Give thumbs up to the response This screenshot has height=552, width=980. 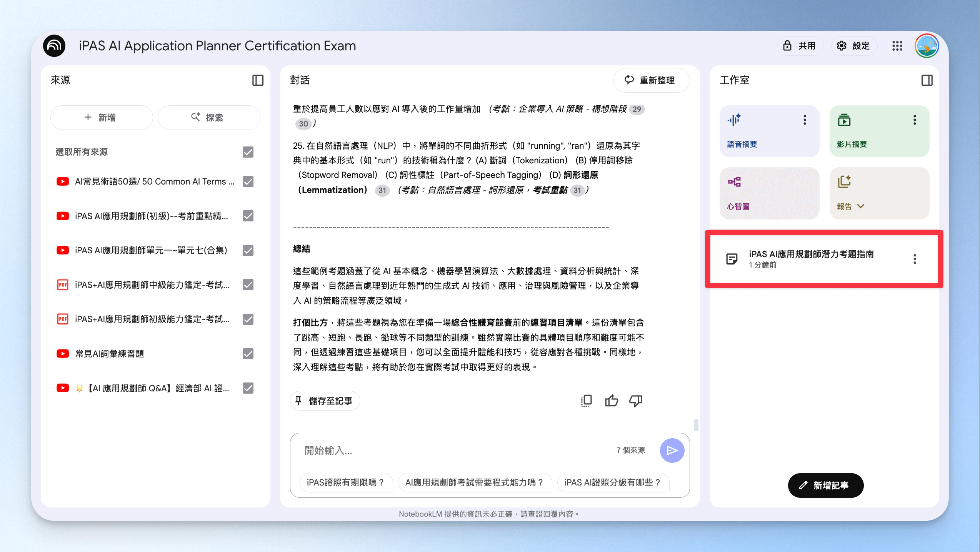point(611,401)
